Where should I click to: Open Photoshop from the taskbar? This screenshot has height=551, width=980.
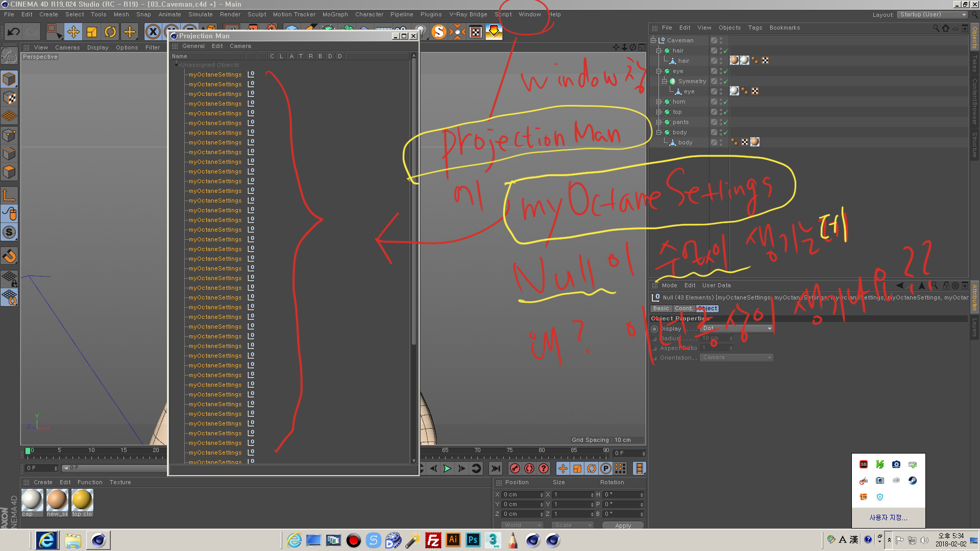(x=473, y=540)
